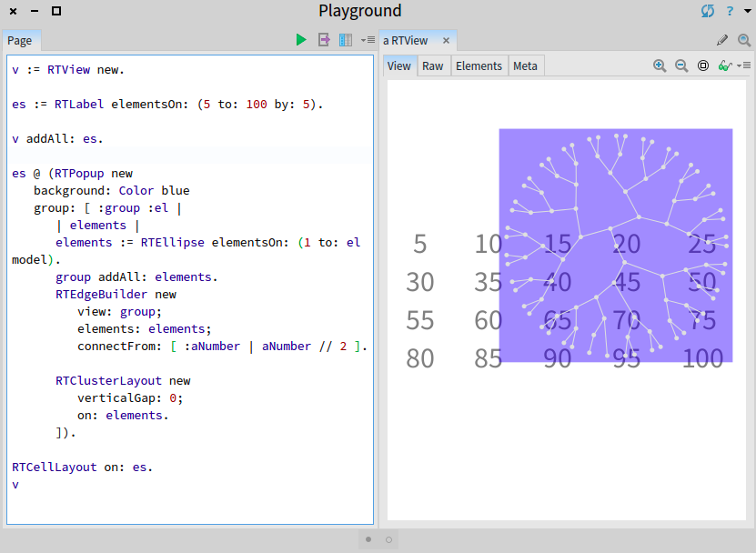Click the magnifier search icon
Screen dimensions: 756x553
(744, 40)
